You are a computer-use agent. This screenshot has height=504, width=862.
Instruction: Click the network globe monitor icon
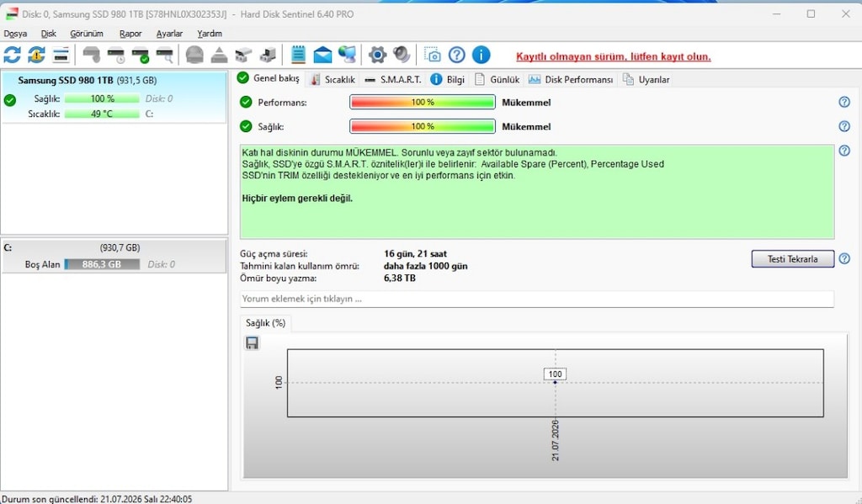[347, 55]
